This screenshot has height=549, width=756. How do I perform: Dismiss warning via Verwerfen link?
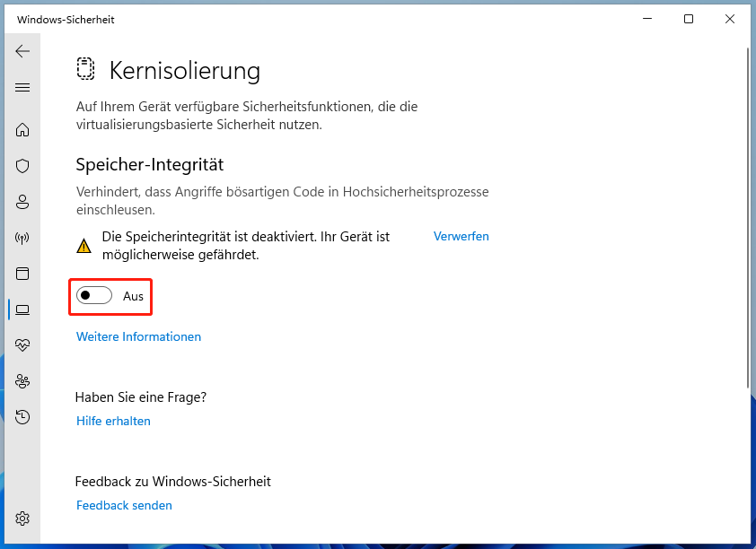click(461, 237)
